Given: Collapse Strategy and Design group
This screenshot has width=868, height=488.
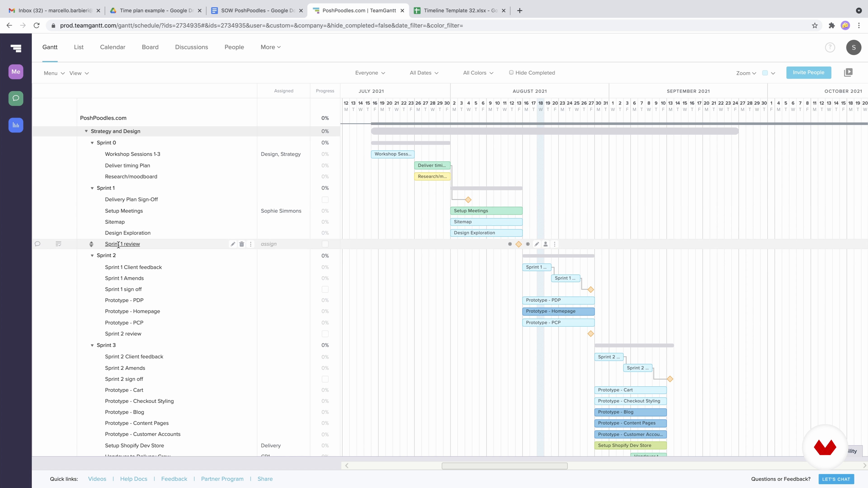Looking at the screenshot, I should (x=86, y=131).
